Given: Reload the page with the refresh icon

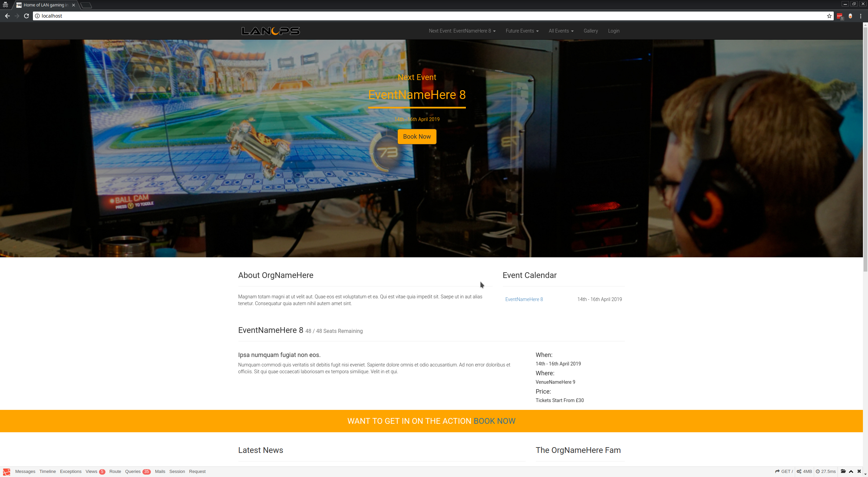Looking at the screenshot, I should pos(26,16).
